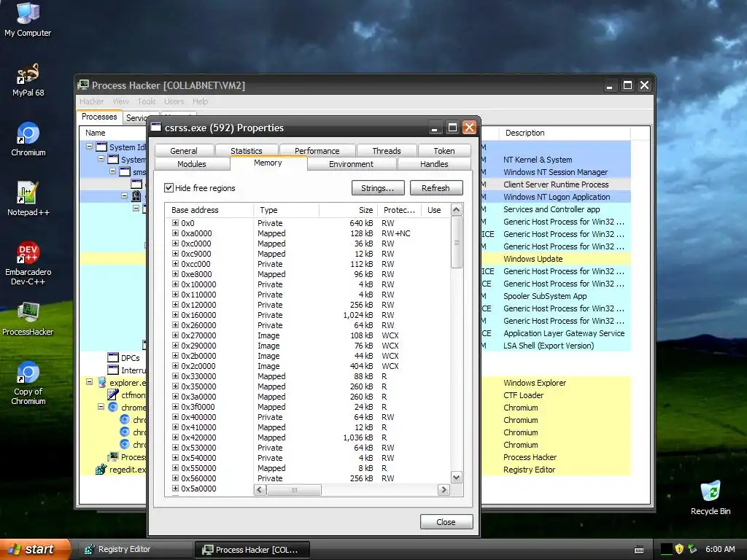Viewport: 747px width, 560px height.
Task: Expand memory region 0x270000
Action: coord(175,335)
